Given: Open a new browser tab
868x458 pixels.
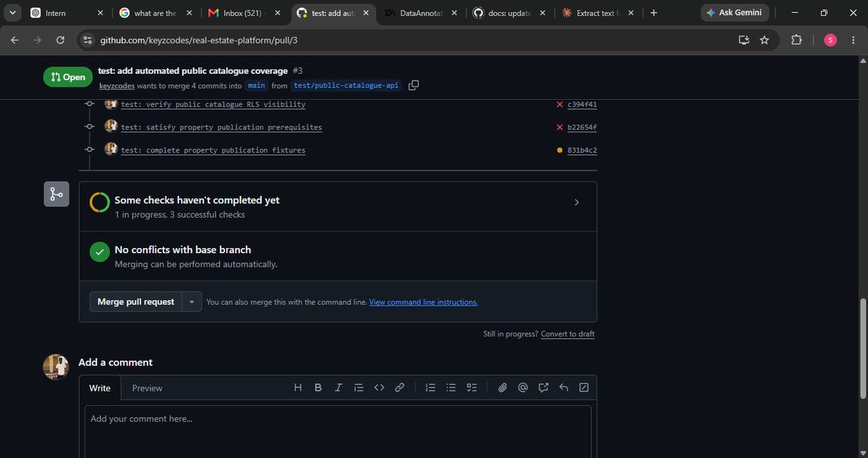Looking at the screenshot, I should click(653, 13).
